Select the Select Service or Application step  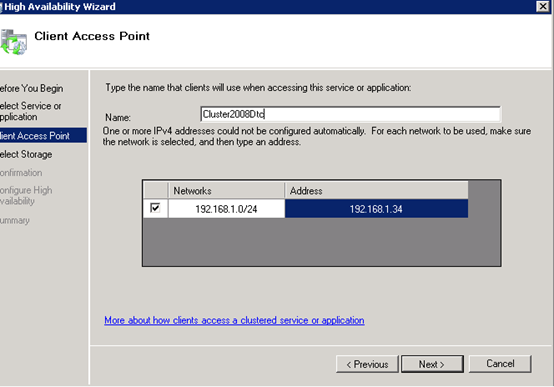pyautogui.click(x=31, y=111)
